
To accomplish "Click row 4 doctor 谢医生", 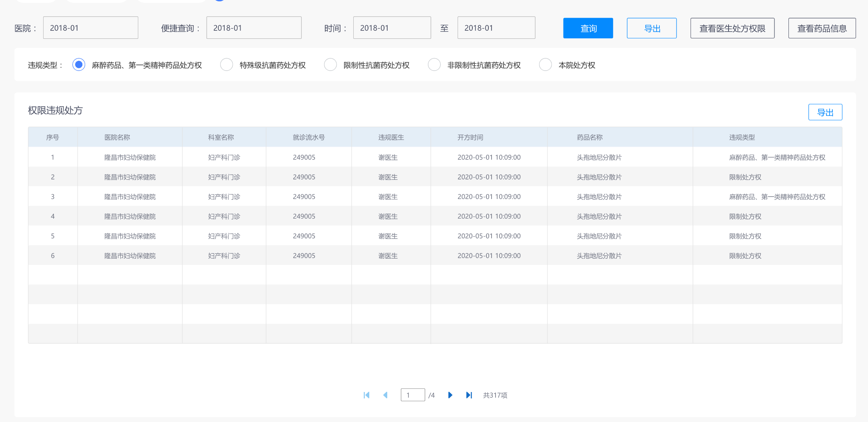I will pos(388,216).
